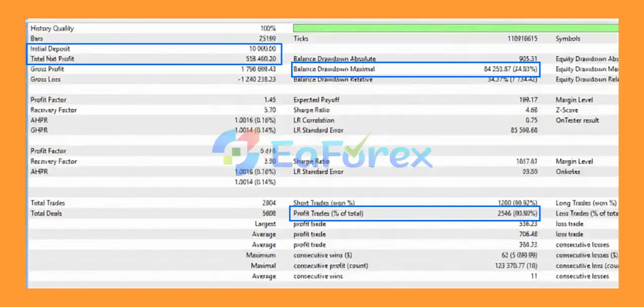Click the Expected Payoff label

click(316, 100)
